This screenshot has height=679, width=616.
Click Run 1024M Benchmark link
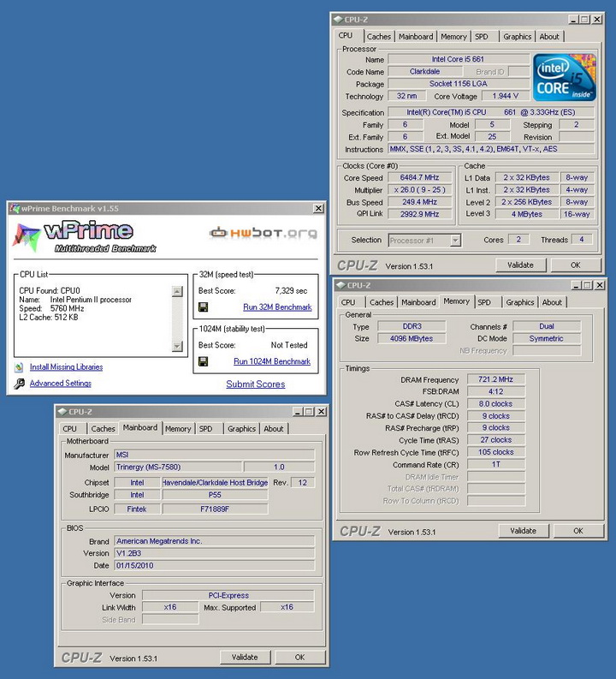272,361
